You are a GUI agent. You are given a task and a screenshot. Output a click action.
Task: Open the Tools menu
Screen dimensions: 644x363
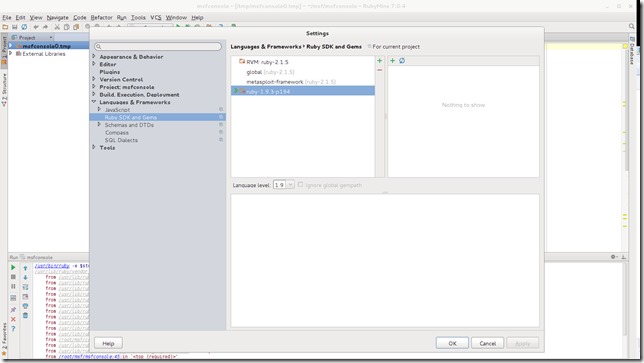138,18
